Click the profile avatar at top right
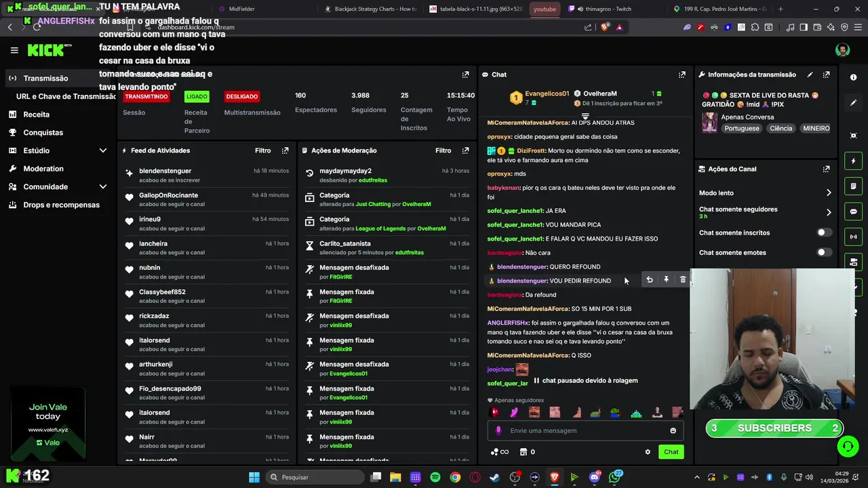Screen dimensions: 868x488 pyautogui.click(x=842, y=50)
